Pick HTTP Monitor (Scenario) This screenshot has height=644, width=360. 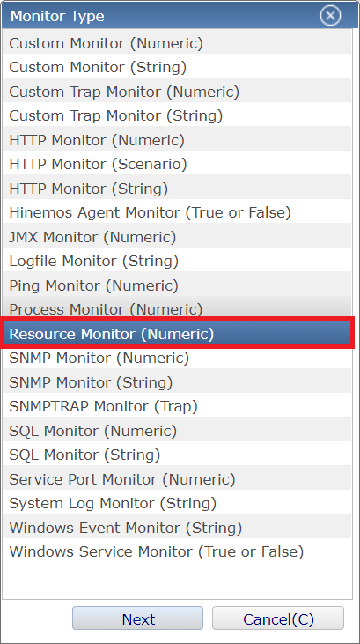pyautogui.click(x=177, y=164)
